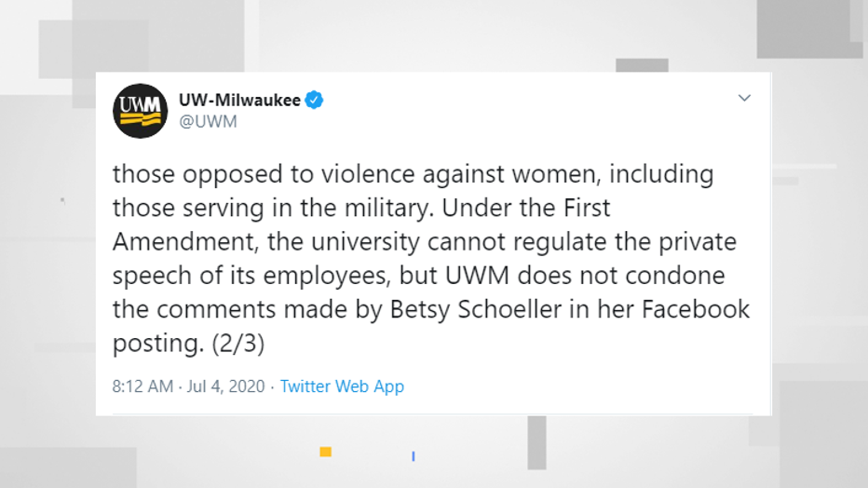Open the Twitter Web App link
Image resolution: width=868 pixels, height=488 pixels.
[342, 386]
